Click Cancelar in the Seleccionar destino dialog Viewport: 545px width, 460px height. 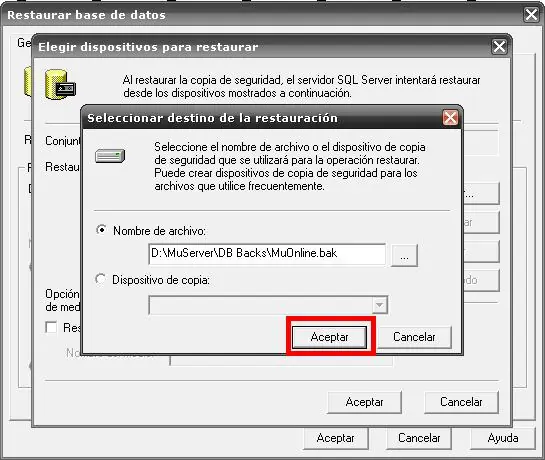click(x=414, y=337)
